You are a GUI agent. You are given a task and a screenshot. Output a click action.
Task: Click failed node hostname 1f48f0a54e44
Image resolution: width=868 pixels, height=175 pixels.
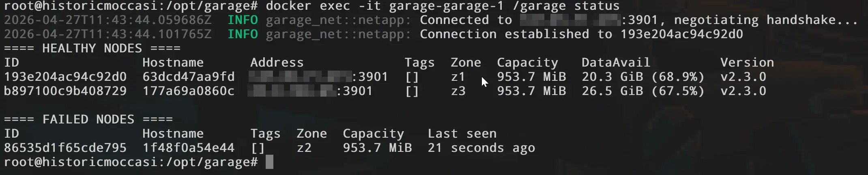(189, 148)
